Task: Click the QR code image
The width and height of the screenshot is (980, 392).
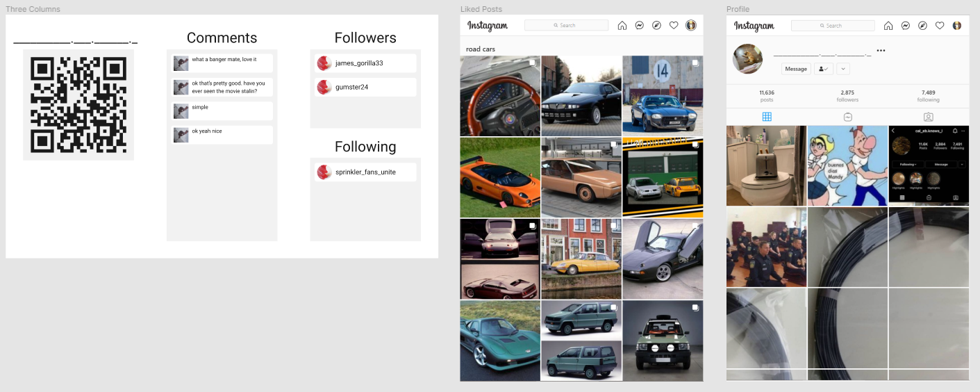Action: pyautogui.click(x=78, y=105)
